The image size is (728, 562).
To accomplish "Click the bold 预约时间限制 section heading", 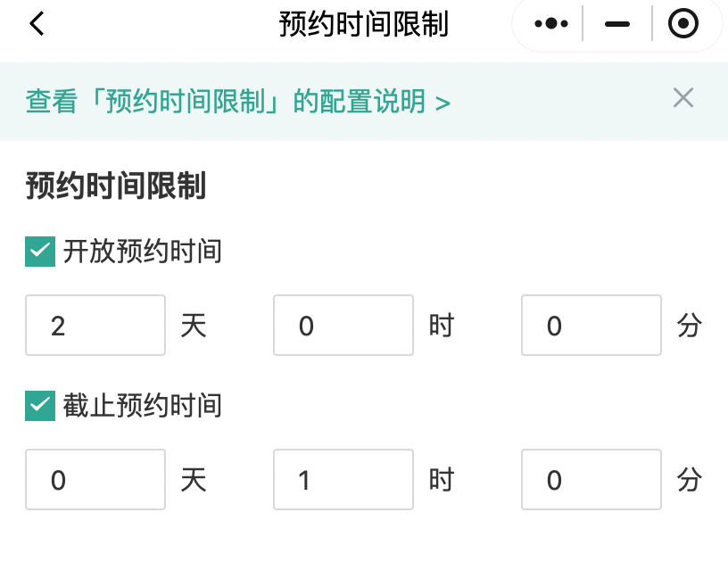I will [116, 186].
